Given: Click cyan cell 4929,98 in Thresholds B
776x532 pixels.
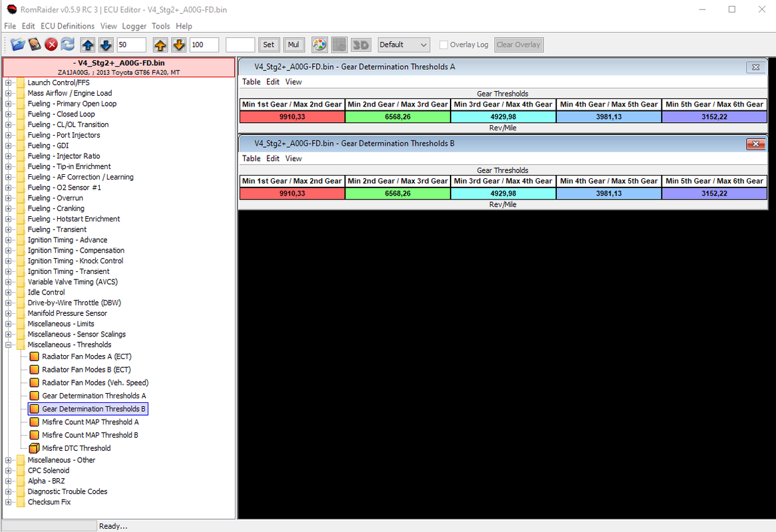Looking at the screenshot, I should [503, 194].
